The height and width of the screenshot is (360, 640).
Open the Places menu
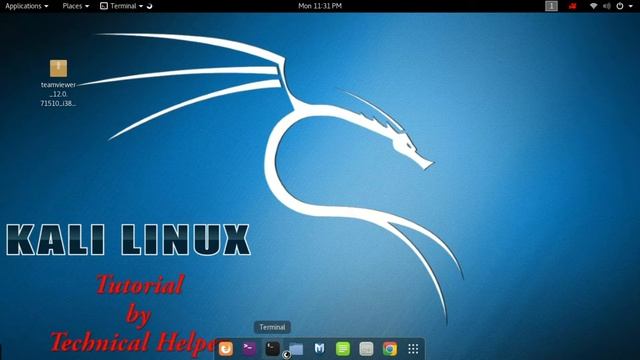coord(76,6)
